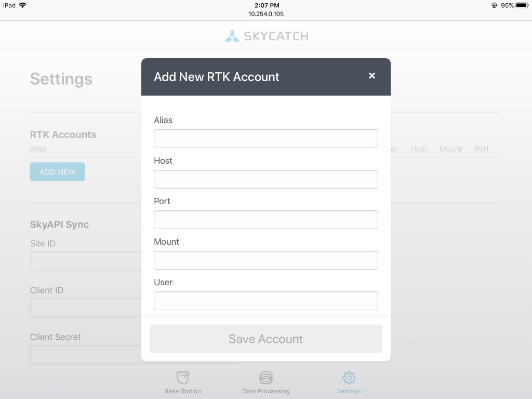
Task: Open the Data Processing tab icon
Action: click(x=266, y=377)
